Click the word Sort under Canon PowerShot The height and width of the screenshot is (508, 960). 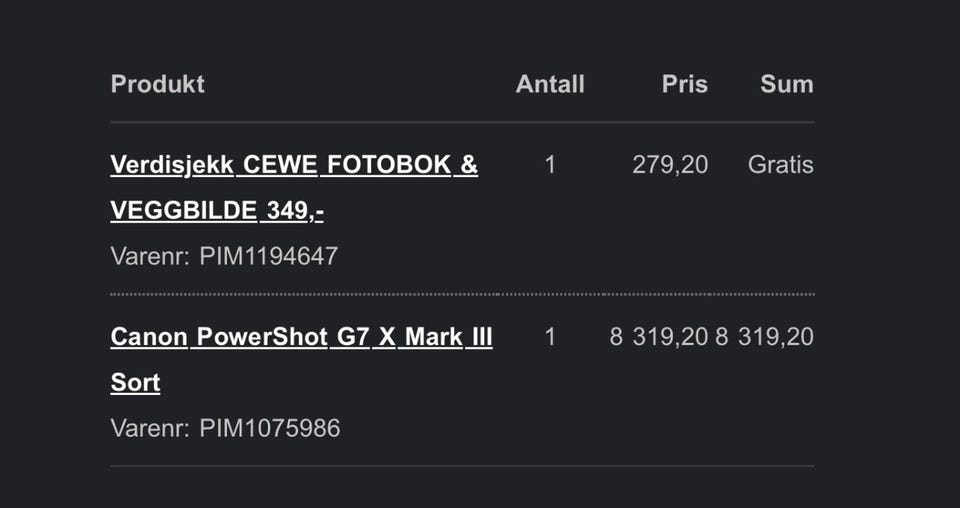135,383
